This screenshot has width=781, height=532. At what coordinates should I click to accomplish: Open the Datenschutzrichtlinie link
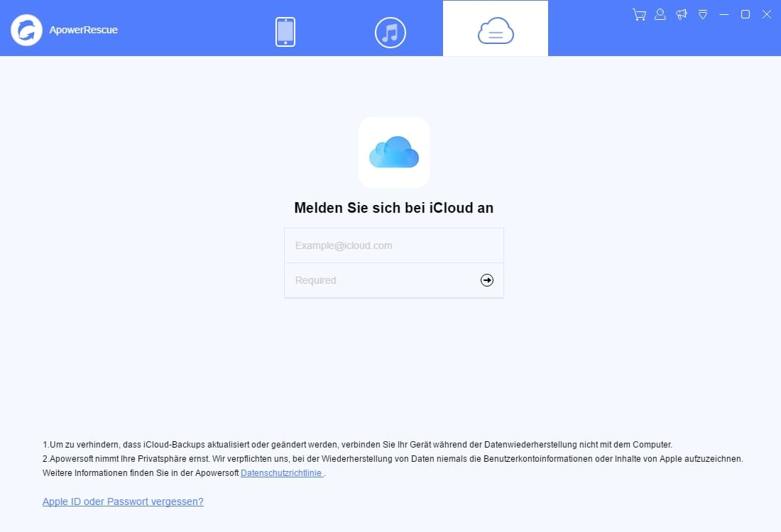click(x=281, y=472)
